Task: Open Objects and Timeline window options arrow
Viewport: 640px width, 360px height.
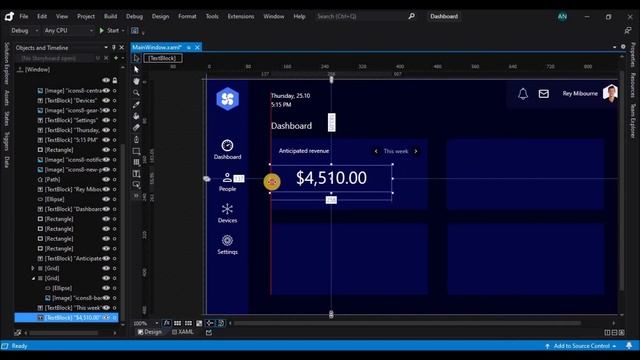Action: pos(106,48)
